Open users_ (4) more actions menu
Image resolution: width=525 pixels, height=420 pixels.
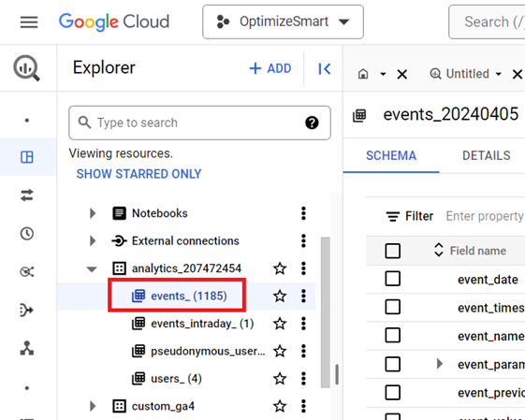coord(304,379)
